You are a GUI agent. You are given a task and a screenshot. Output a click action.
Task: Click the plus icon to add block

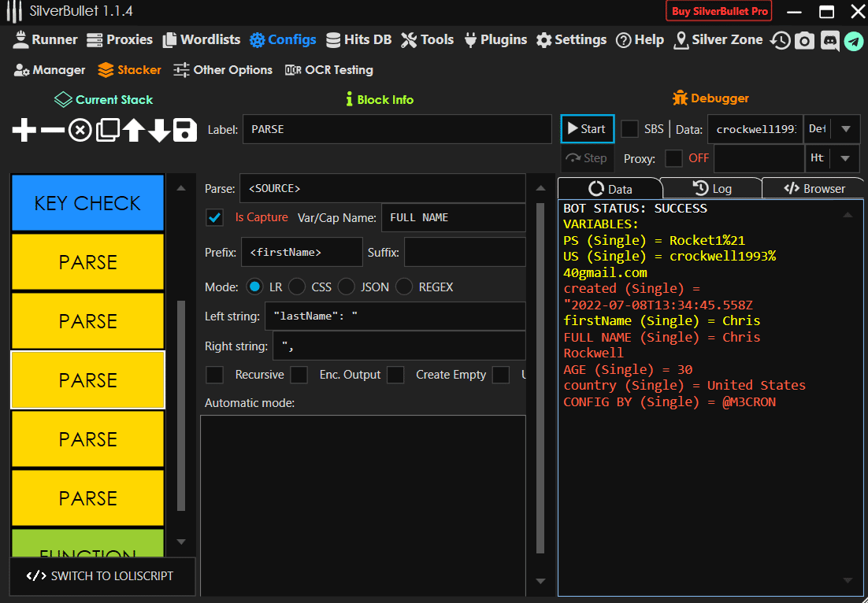coord(24,130)
